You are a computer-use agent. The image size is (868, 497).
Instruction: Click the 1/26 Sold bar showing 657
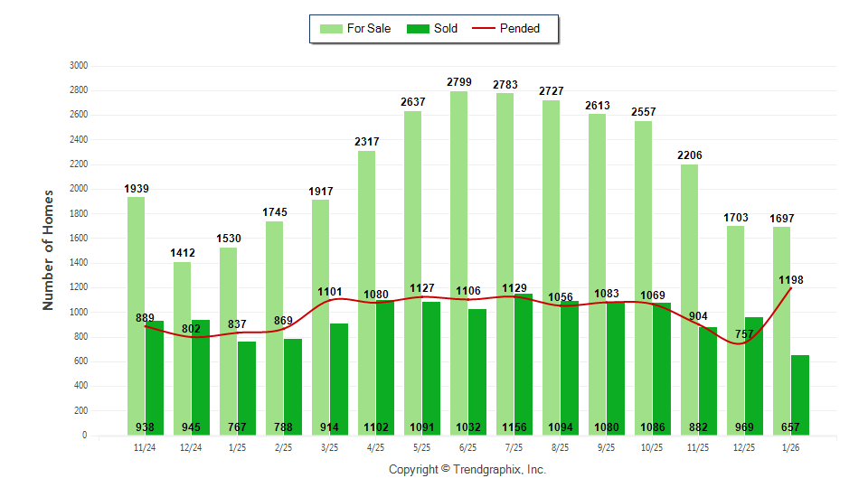800,389
